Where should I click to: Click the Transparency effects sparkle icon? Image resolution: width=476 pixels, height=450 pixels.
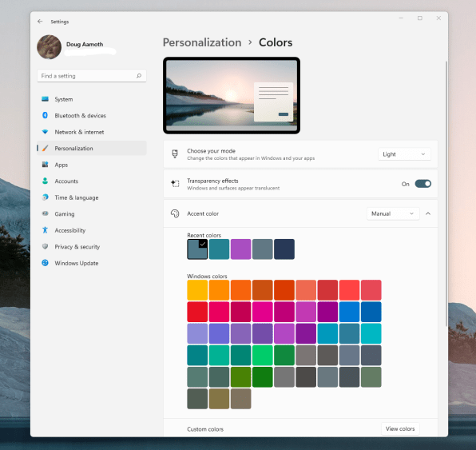click(175, 184)
